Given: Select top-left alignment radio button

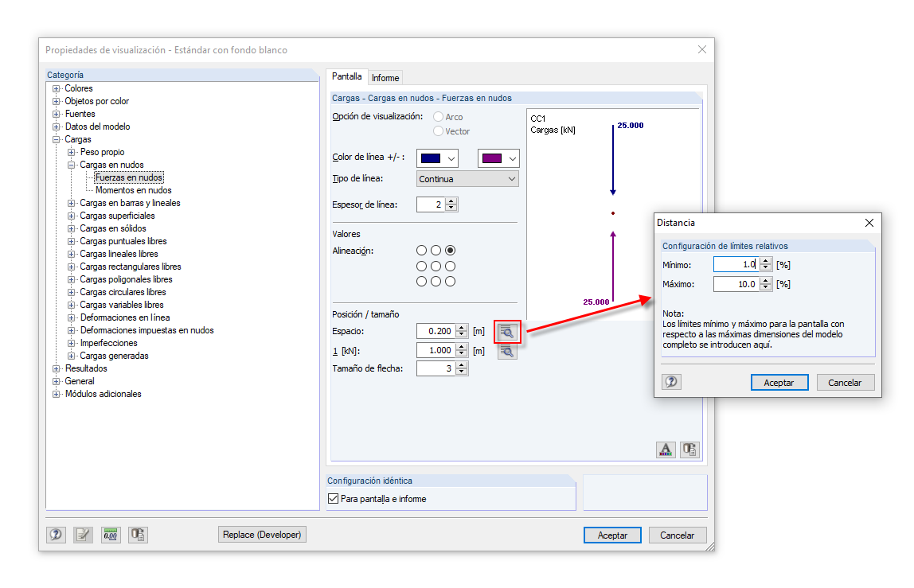Looking at the screenshot, I should (x=421, y=250).
